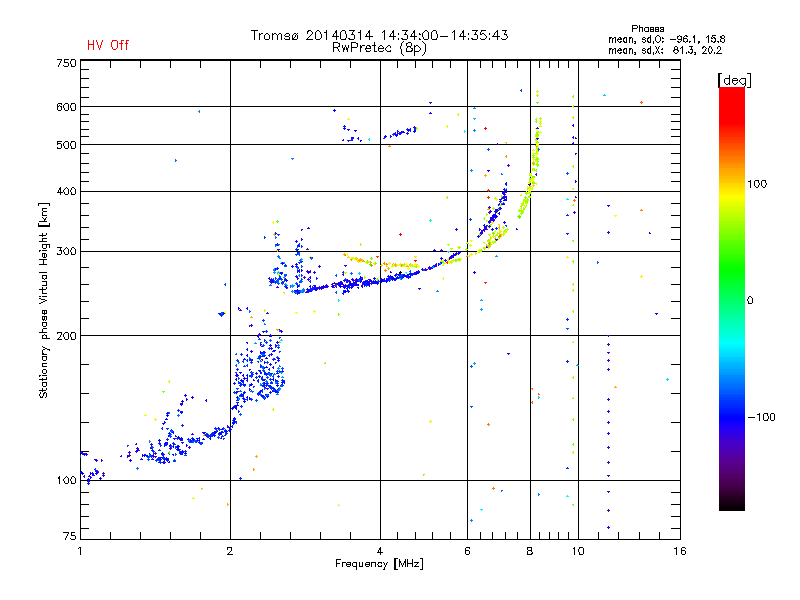Screen dimensions: 800x600
Task: Click the x-axis tick label "4"
Action: coord(380,551)
